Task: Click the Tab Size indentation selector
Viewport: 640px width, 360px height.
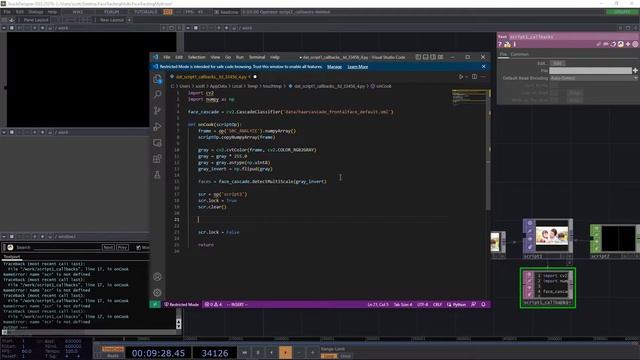Action: (x=403, y=304)
